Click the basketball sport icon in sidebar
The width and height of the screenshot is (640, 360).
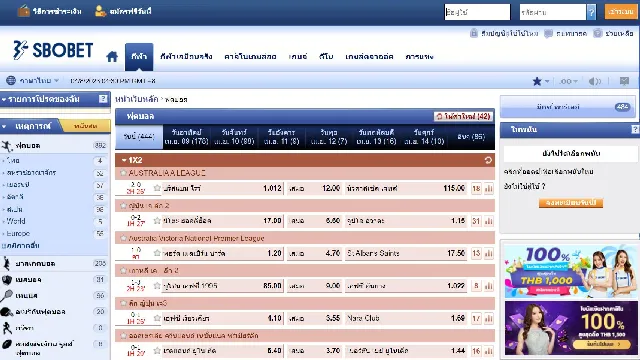coord(6,264)
